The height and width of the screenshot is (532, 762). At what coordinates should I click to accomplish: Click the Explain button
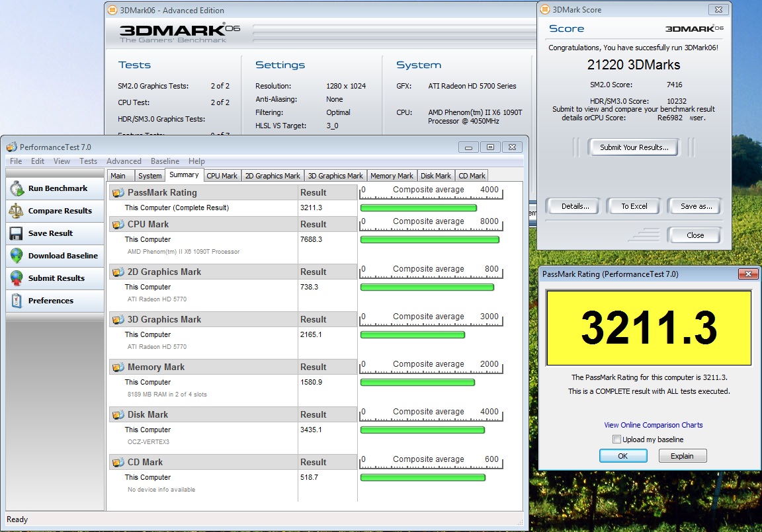(683, 456)
